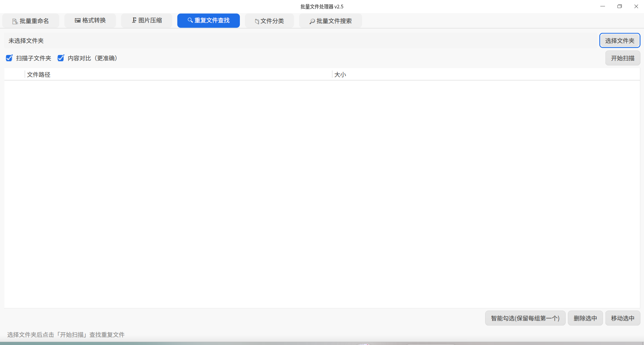Image resolution: width=644 pixels, height=345 pixels.
Task: Click the 选择文件夹 button
Action: [x=620, y=41]
